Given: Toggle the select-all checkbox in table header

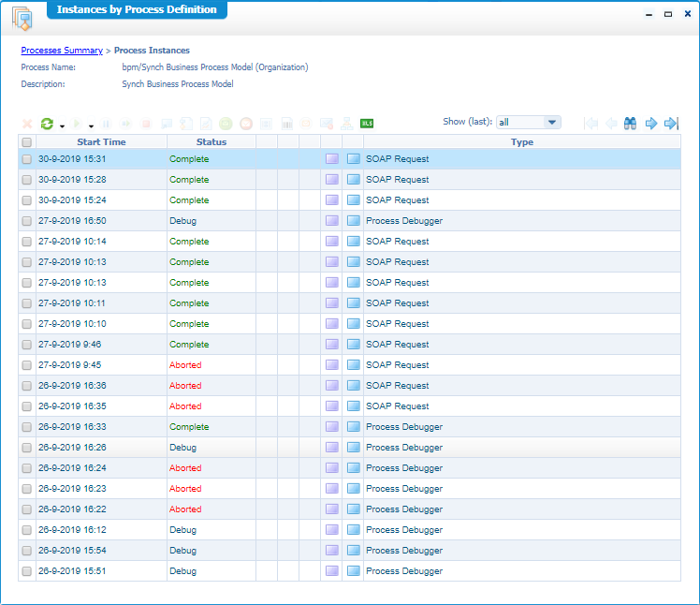Looking at the screenshot, I should coord(27,142).
